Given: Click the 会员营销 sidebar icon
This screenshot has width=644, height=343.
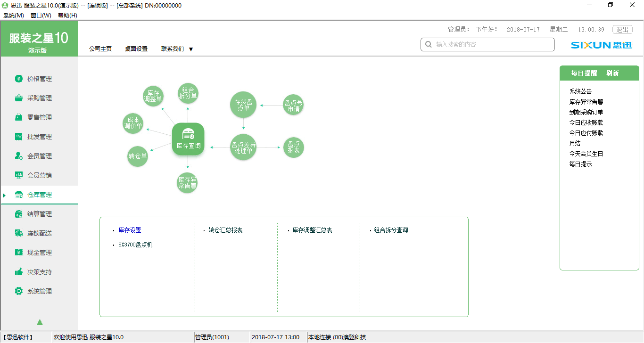Looking at the screenshot, I should point(19,175).
